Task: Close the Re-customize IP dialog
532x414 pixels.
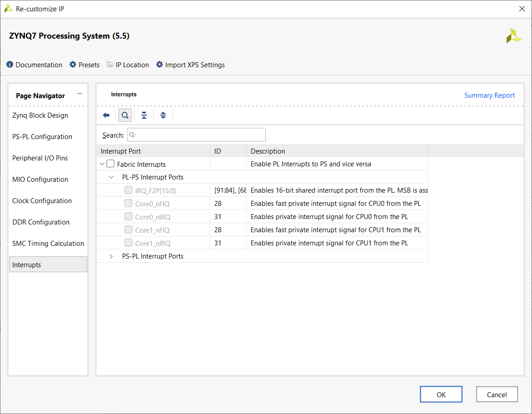Action: tap(522, 9)
